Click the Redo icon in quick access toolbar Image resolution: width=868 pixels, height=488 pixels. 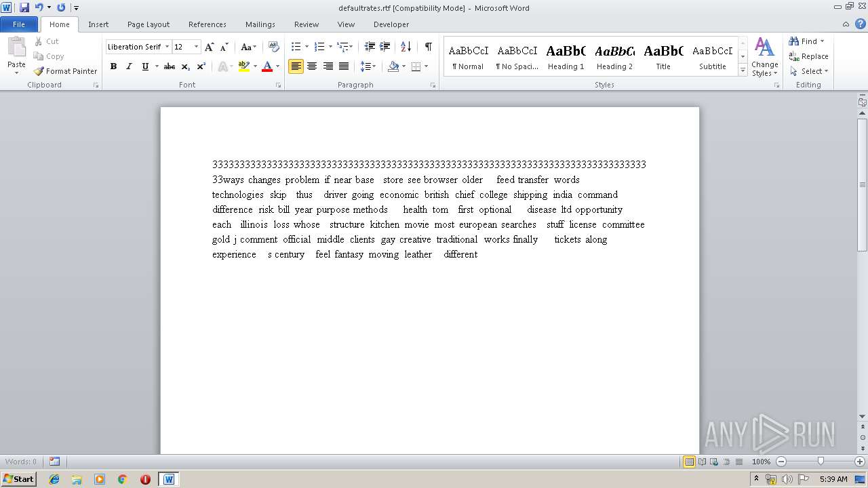tap(61, 7)
